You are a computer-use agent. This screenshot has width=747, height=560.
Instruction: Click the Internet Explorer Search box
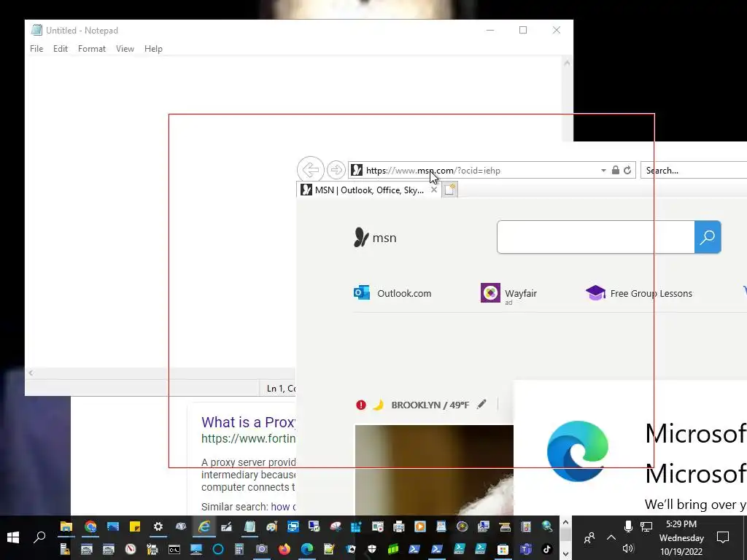[x=694, y=170]
